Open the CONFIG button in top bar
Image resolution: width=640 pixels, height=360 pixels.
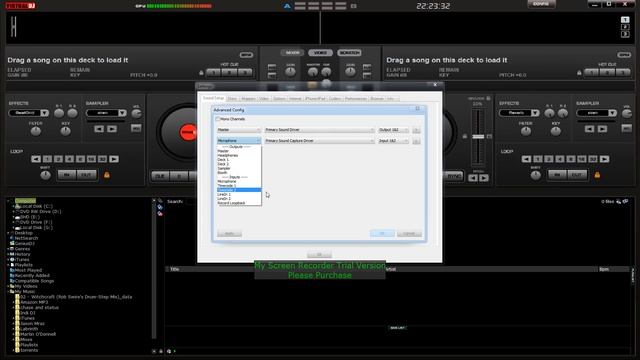(541, 4)
